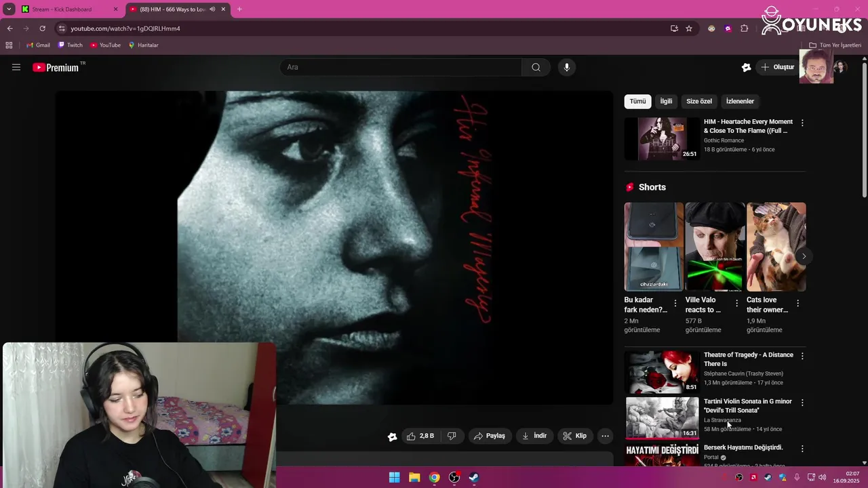This screenshot has height=488, width=868.
Task: Click the Paylaş share button
Action: pyautogui.click(x=490, y=436)
